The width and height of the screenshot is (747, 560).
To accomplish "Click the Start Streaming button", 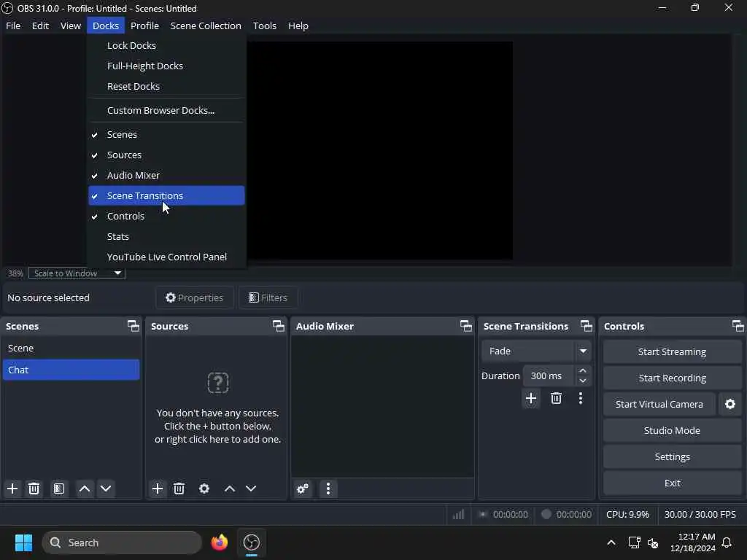I will (672, 352).
